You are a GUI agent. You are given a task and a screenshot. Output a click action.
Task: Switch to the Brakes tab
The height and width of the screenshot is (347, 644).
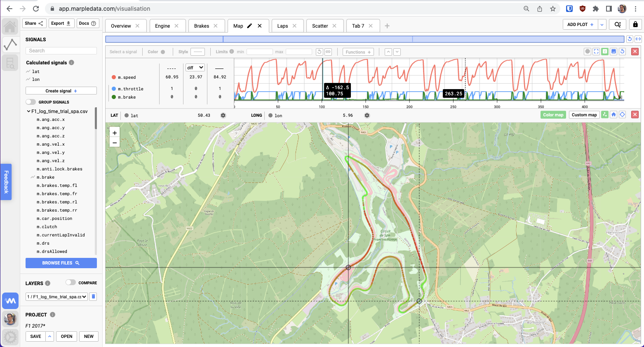click(202, 26)
